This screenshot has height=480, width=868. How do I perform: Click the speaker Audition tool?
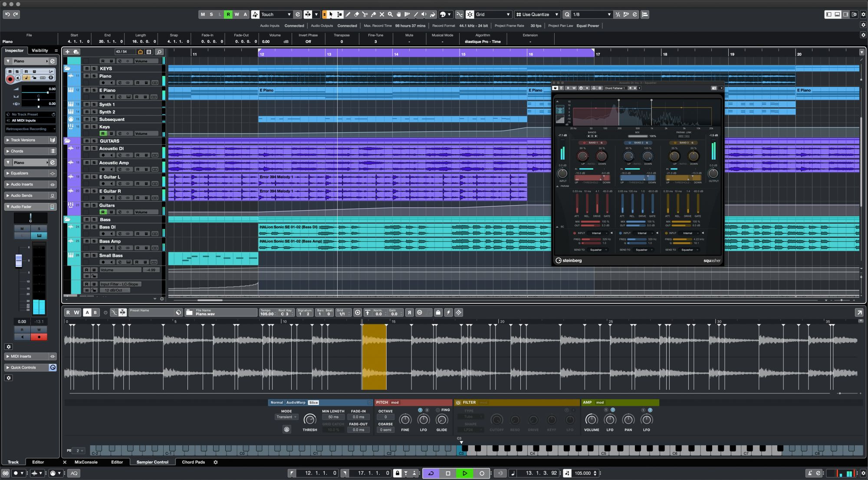[x=424, y=14]
